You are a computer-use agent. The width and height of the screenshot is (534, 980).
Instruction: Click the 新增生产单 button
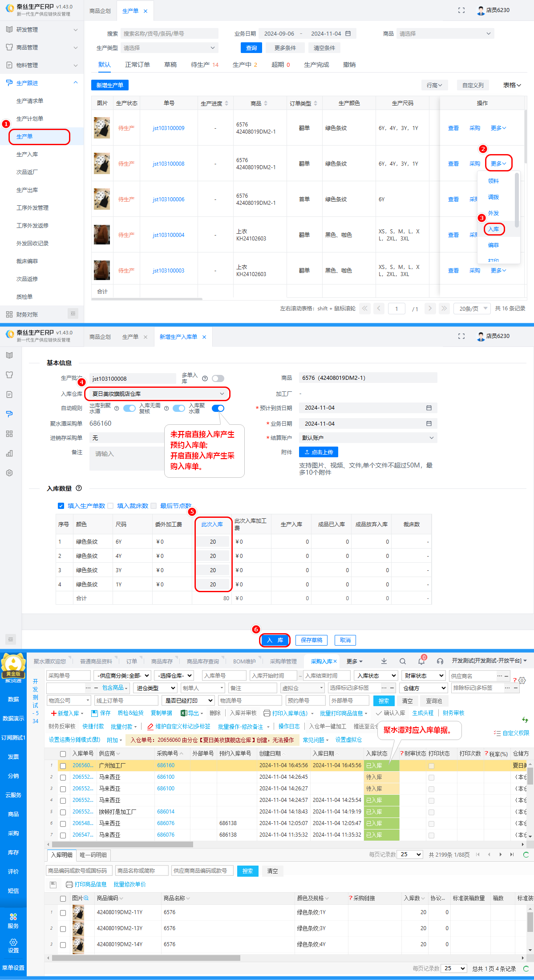tap(110, 85)
